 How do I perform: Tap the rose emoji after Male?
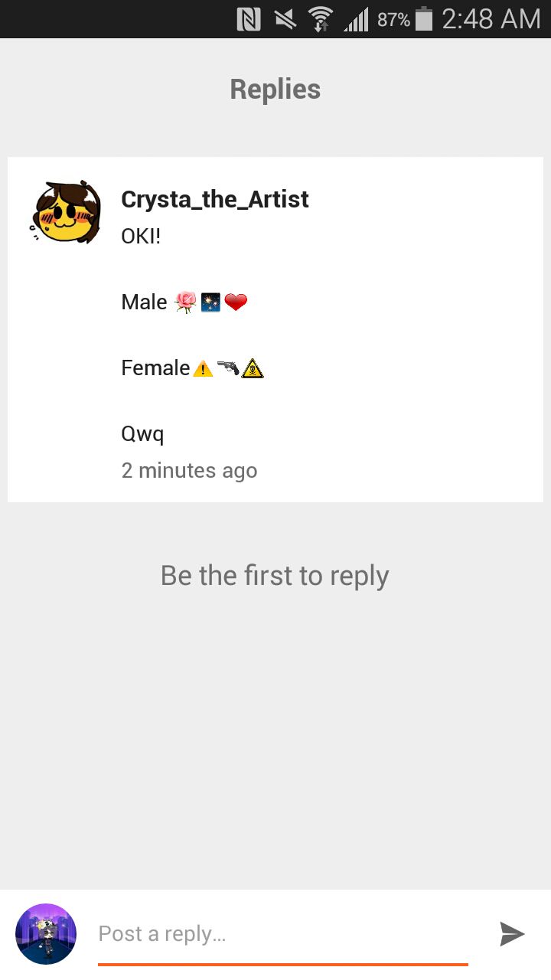[x=185, y=302]
